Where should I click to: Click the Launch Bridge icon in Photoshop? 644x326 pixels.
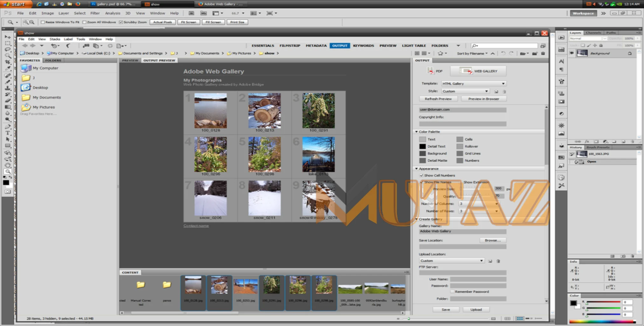tap(191, 13)
